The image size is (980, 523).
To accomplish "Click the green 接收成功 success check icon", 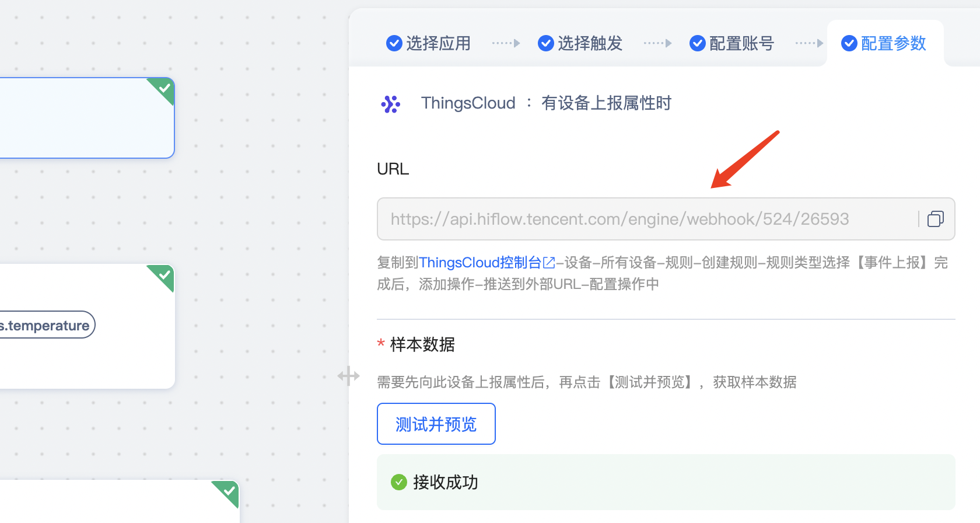I will pyautogui.click(x=399, y=482).
